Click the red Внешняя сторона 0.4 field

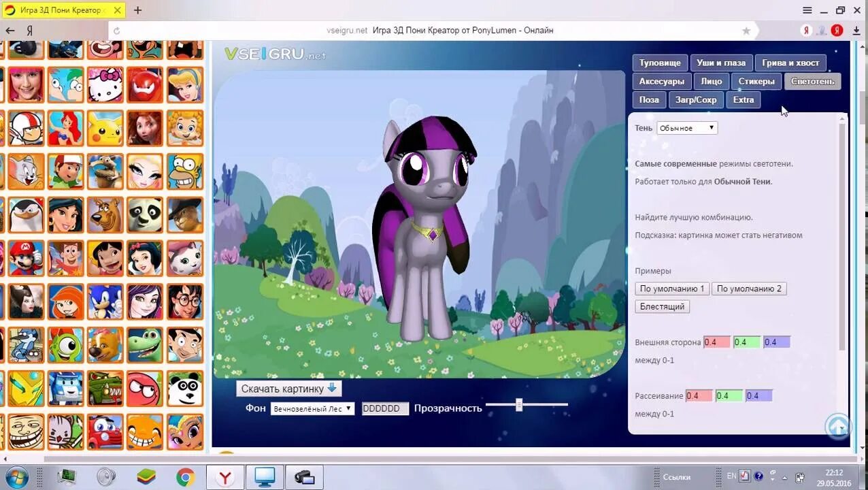[x=716, y=342]
